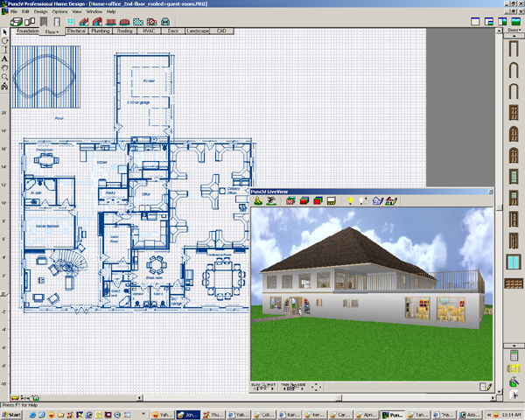Pick the arched-top paneled door thumbnail
This screenshot has height=420, width=525.
[514, 134]
